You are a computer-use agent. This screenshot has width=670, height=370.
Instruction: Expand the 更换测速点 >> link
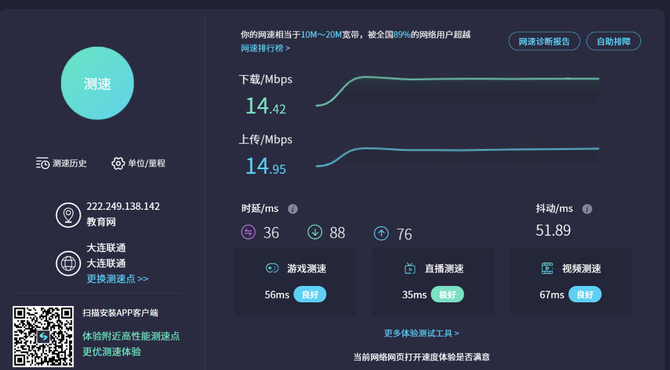(118, 279)
